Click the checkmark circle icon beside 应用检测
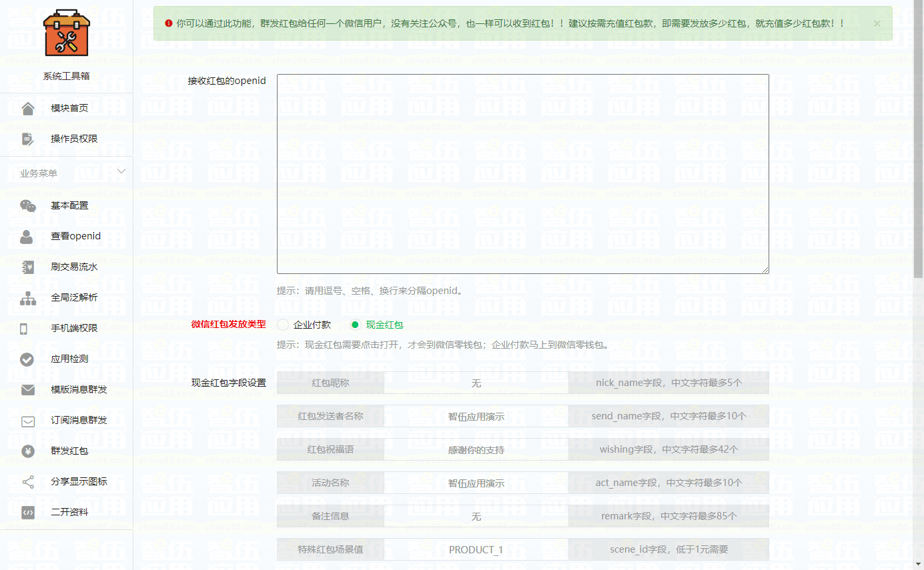Screen dimensions: 924x570 click(27, 359)
